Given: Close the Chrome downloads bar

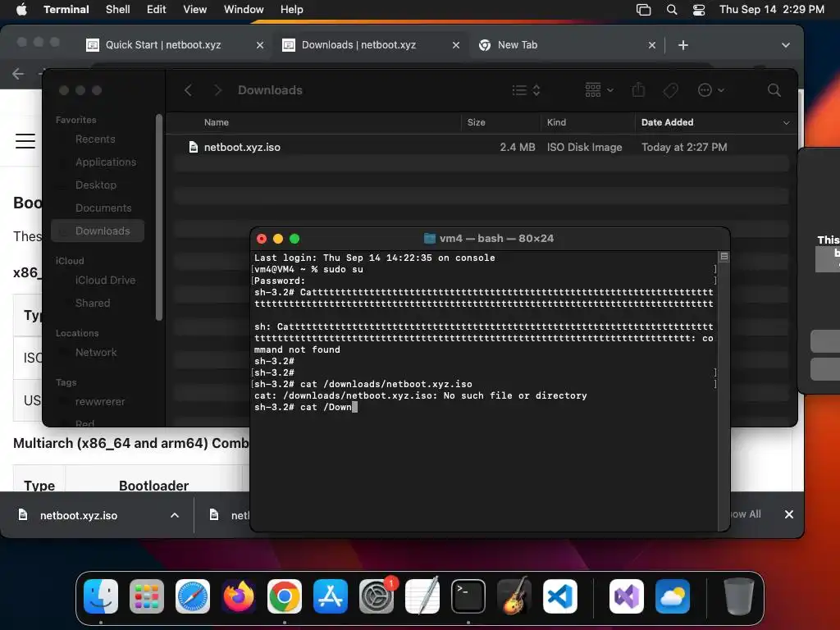Looking at the screenshot, I should (x=789, y=514).
